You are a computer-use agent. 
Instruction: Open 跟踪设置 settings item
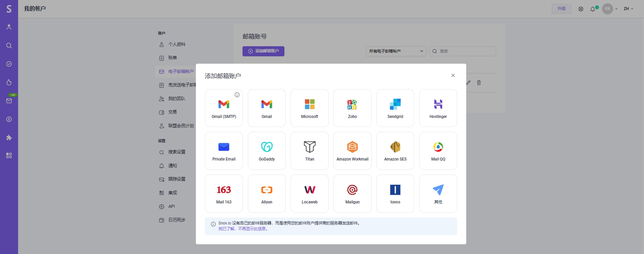pyautogui.click(x=176, y=179)
